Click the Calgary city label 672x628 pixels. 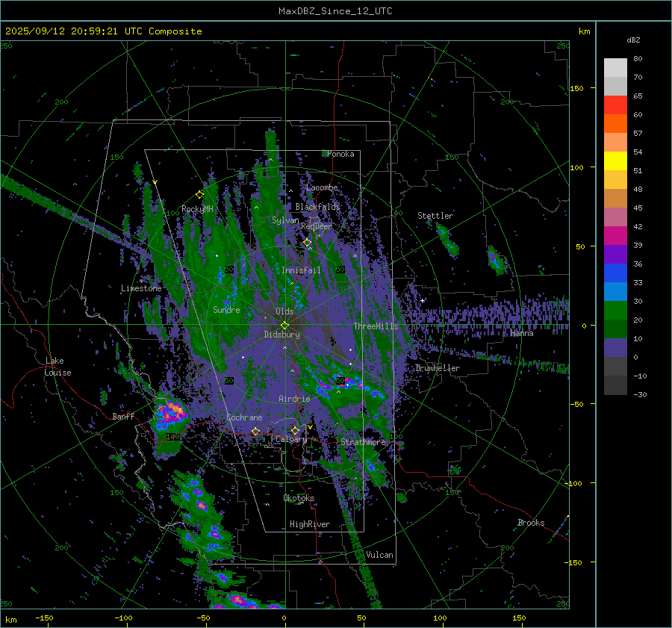point(291,439)
